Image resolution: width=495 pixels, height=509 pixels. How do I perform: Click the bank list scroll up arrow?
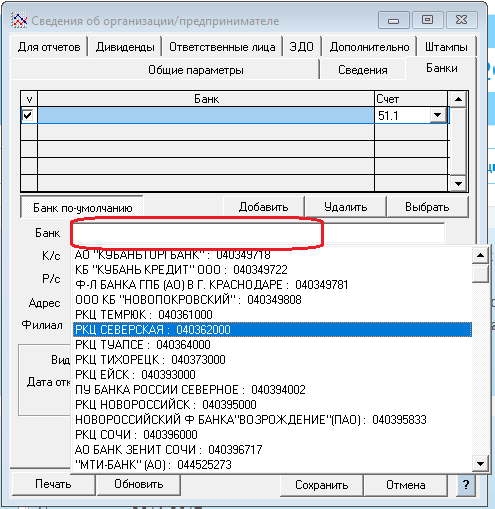tap(480, 256)
